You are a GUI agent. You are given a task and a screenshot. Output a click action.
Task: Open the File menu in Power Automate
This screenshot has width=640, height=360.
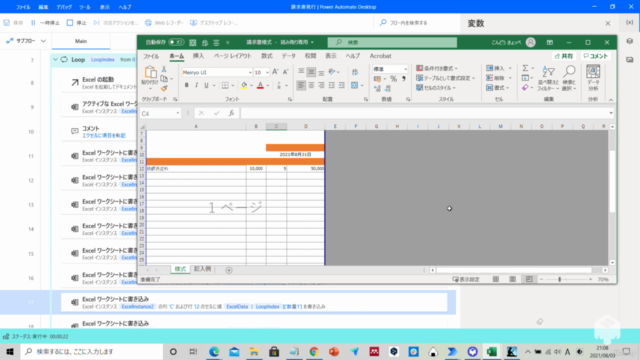tap(23, 7)
